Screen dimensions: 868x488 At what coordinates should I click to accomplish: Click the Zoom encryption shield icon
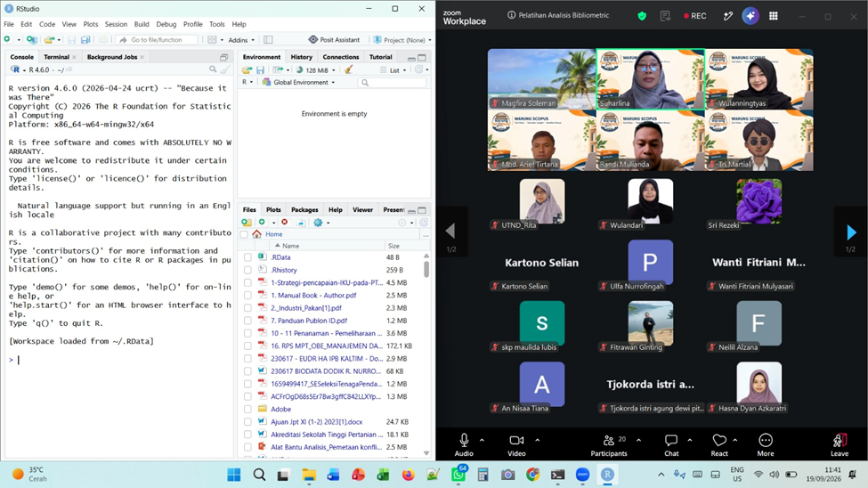pos(642,16)
